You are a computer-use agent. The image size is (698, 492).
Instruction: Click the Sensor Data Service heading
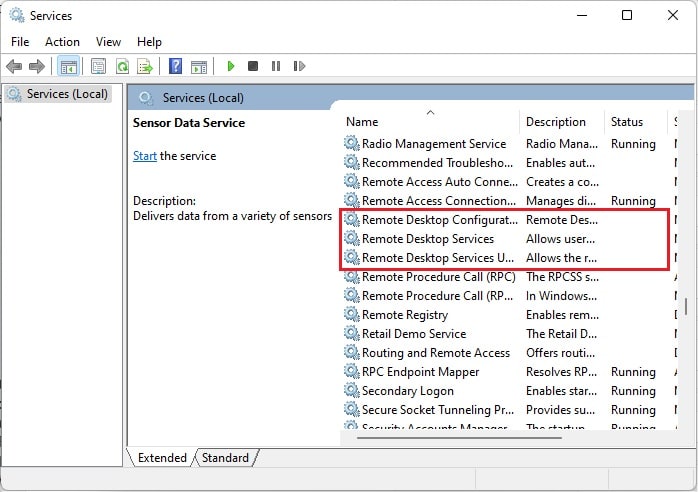[189, 123]
